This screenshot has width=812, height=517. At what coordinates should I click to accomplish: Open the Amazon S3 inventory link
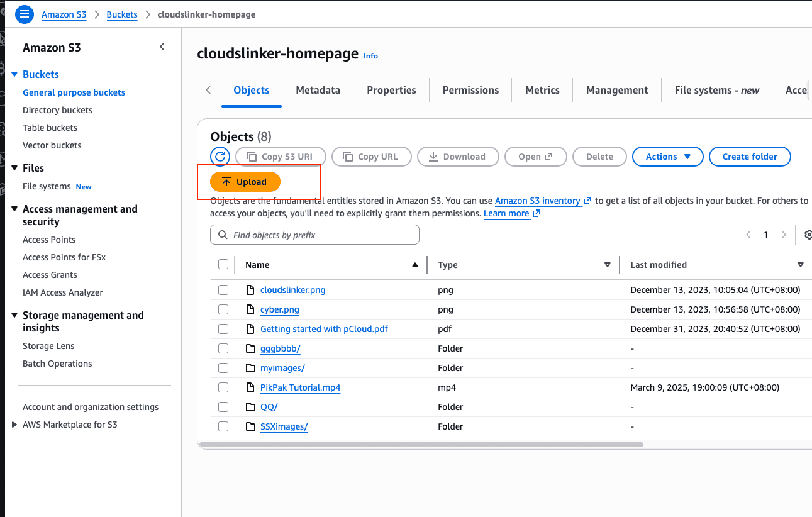(x=538, y=201)
